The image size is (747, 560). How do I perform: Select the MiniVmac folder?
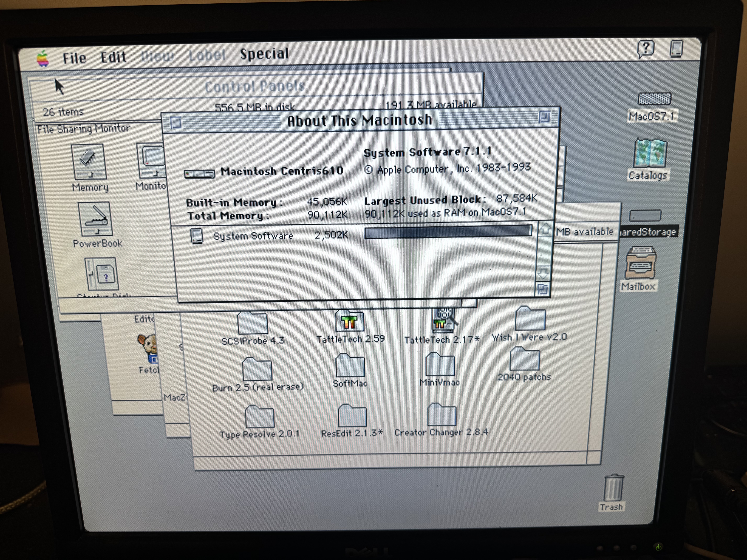pos(440,364)
